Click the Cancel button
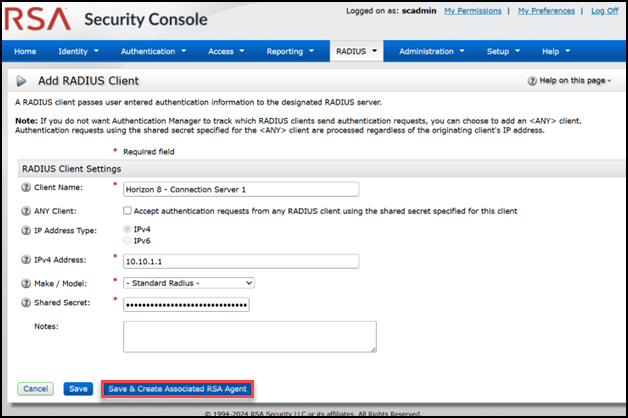Viewport: 628px width, 418px height. point(36,388)
